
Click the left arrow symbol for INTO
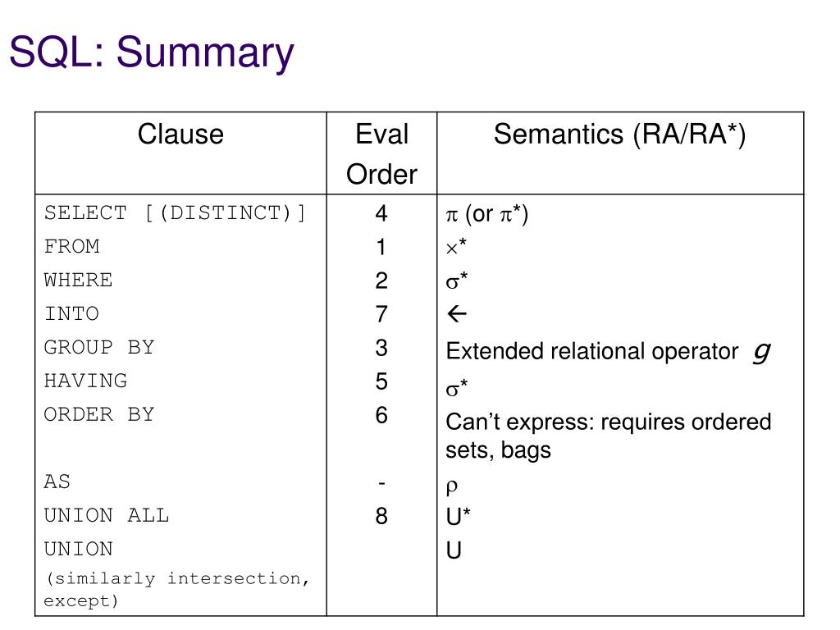457,315
